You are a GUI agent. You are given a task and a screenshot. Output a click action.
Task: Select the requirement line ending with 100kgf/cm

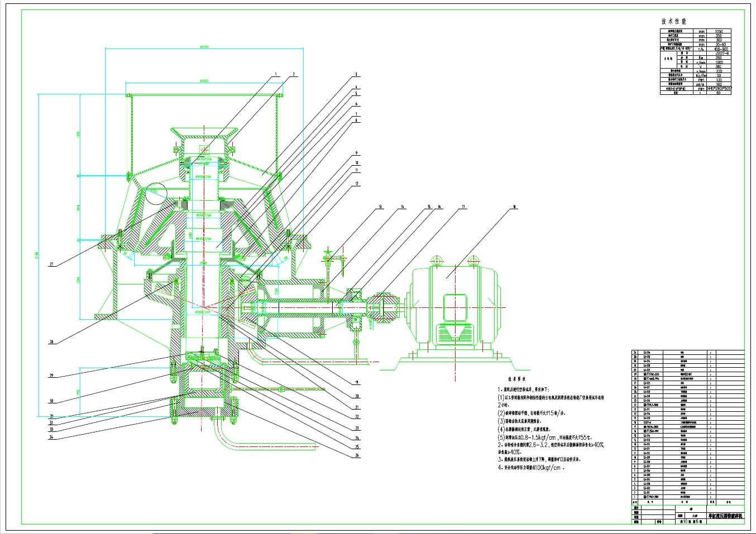pyautogui.click(x=531, y=468)
